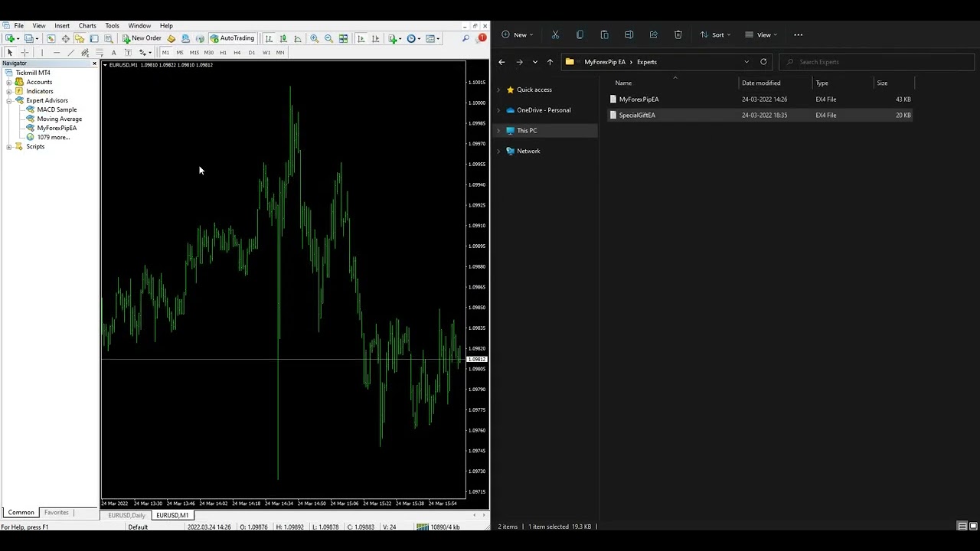
Task: Expand the Accounts node in Navigator
Action: pos(9,82)
